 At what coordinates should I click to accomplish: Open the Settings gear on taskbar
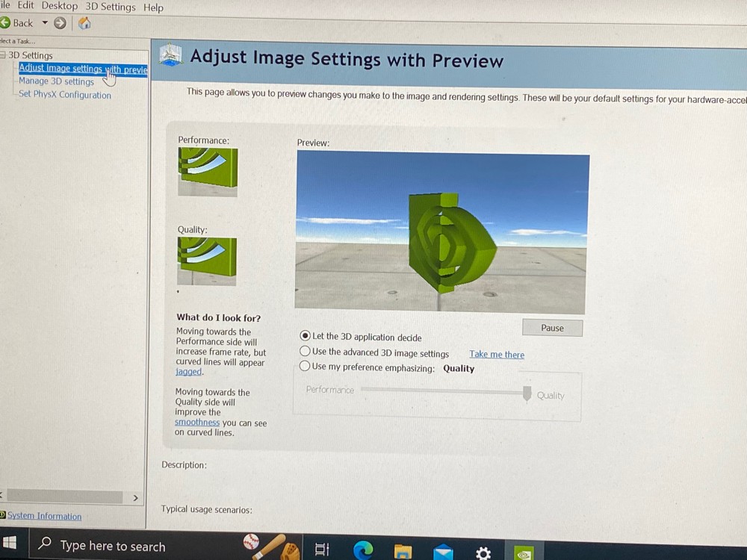pos(483,553)
